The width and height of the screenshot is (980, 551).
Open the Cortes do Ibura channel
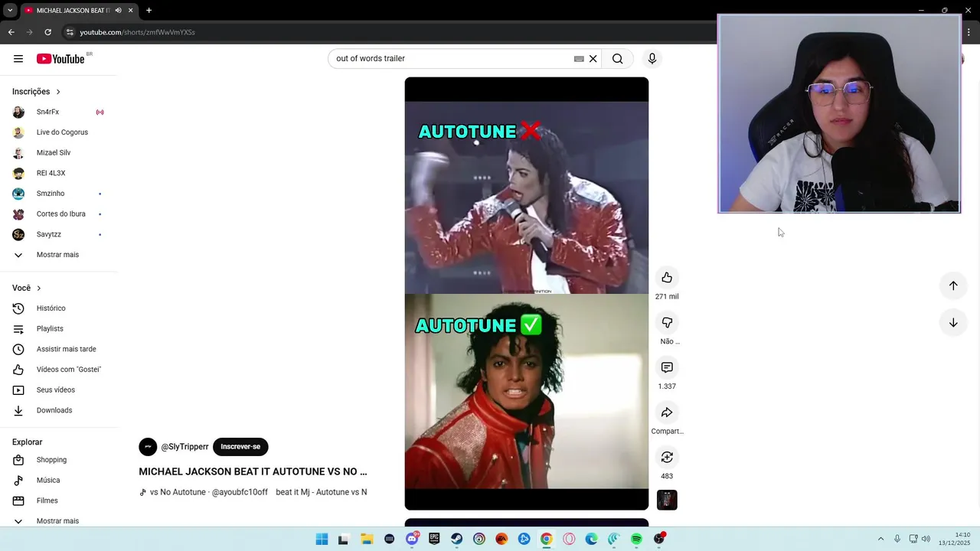click(59, 214)
